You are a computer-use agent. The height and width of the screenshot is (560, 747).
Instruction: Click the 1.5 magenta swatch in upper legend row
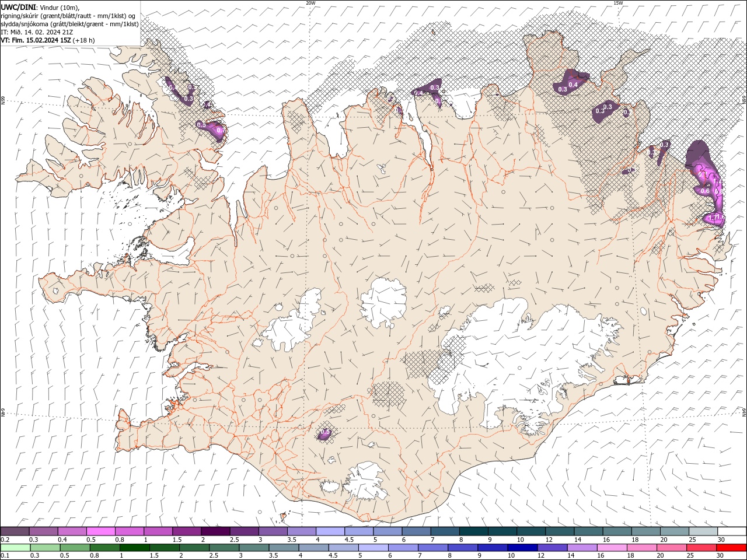point(187,531)
